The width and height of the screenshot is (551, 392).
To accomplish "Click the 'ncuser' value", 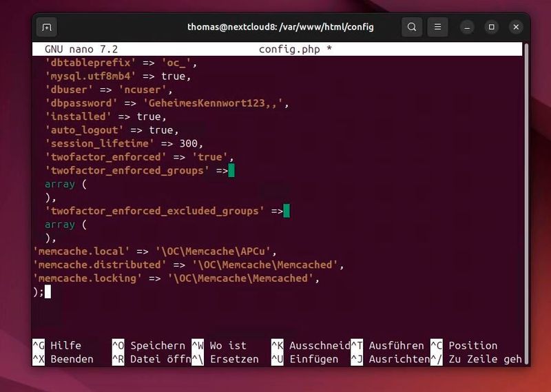I will click(x=143, y=90).
